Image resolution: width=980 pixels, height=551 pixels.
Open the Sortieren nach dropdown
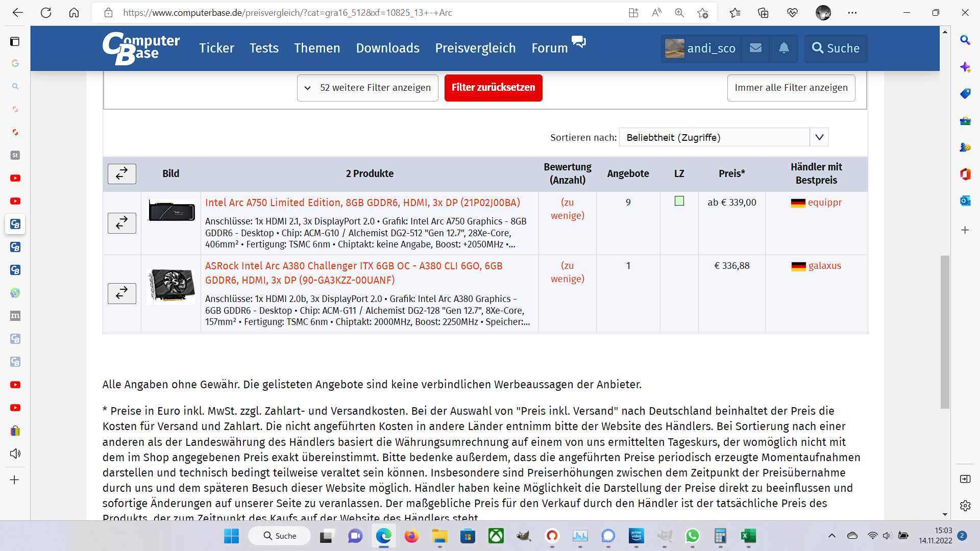714,137
